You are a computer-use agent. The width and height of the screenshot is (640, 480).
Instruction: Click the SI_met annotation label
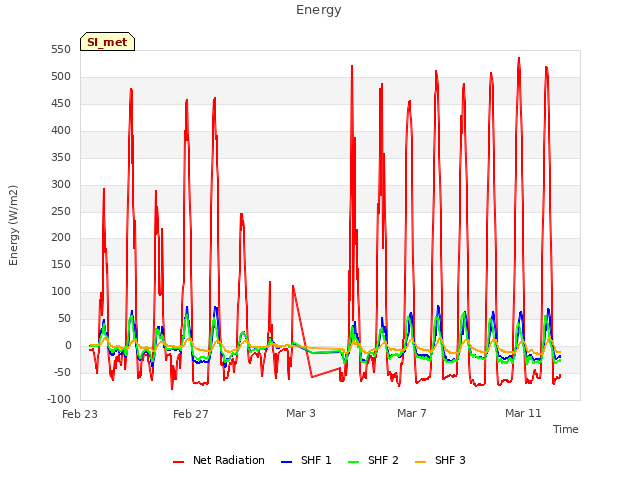tap(107, 42)
